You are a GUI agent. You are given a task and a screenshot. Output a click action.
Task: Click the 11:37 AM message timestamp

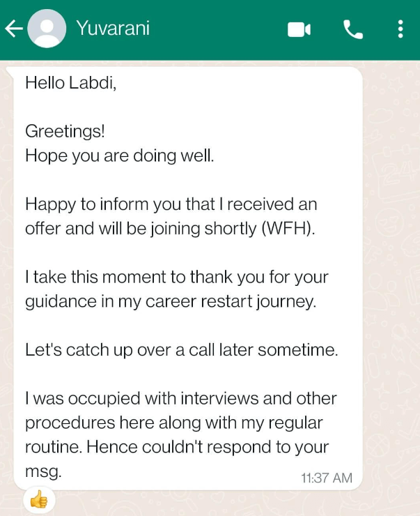click(x=326, y=478)
